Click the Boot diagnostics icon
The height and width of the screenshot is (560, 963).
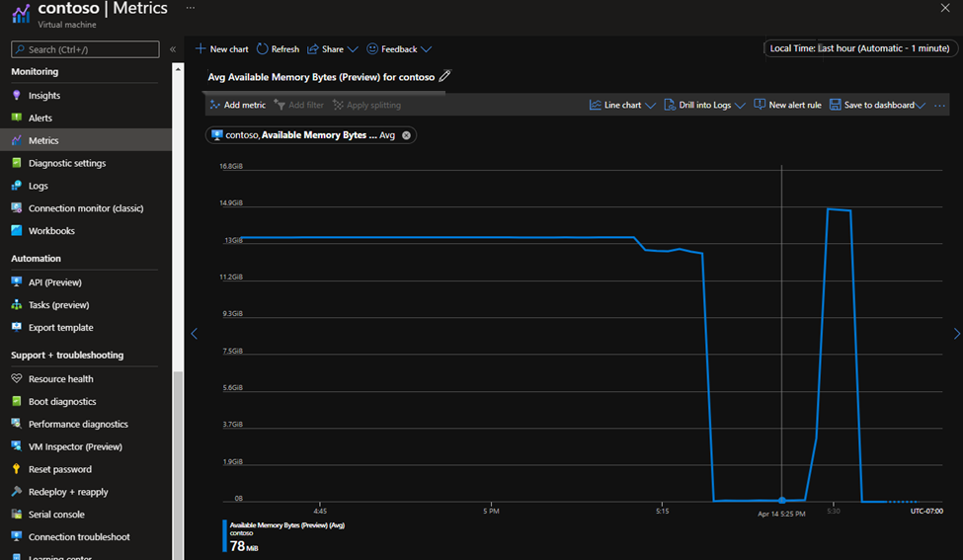point(17,401)
